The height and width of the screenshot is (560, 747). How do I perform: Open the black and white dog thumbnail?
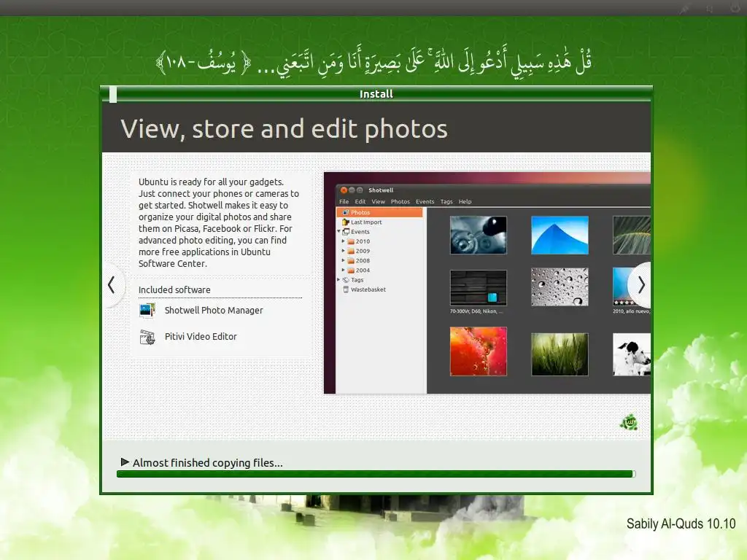pos(632,354)
